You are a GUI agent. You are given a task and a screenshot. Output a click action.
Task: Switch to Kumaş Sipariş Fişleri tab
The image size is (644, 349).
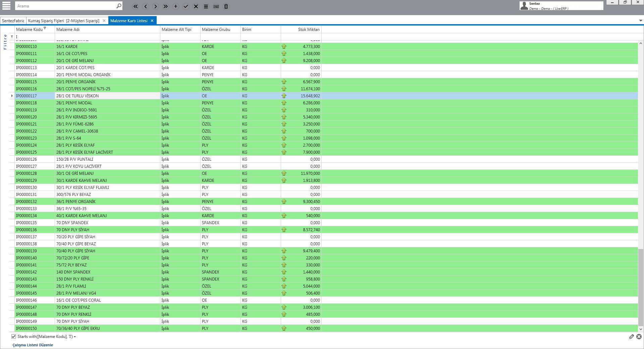click(64, 21)
